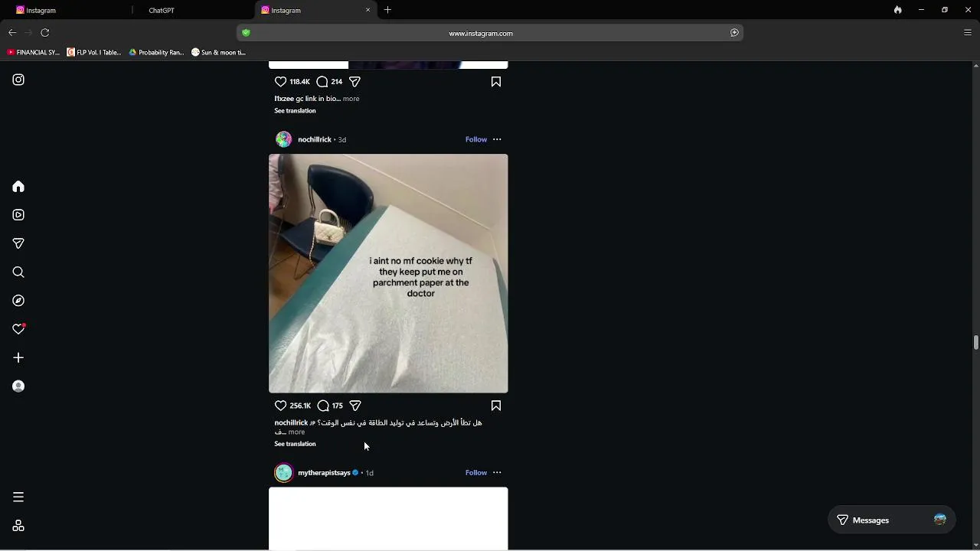980x551 pixels.
Task: Click the page vertical scrollbar thumb
Action: 976,342
